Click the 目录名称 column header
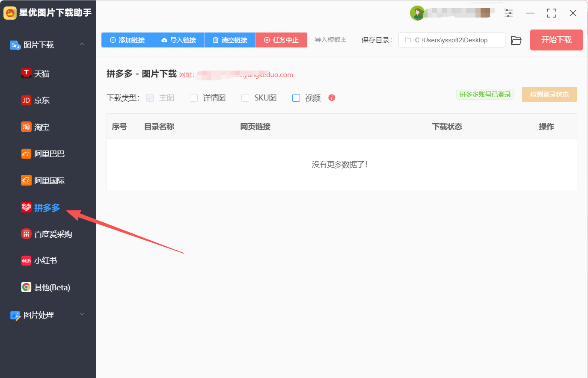The height and width of the screenshot is (378, 588). 159,127
